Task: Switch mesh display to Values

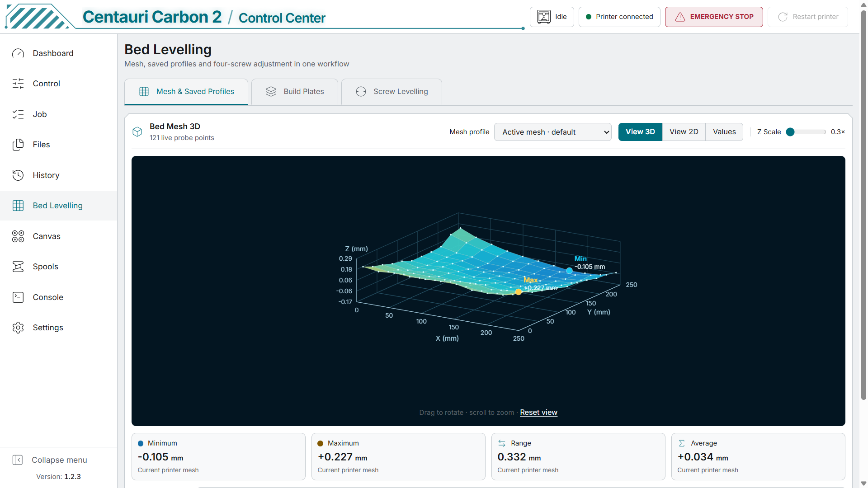Action: 724,132
